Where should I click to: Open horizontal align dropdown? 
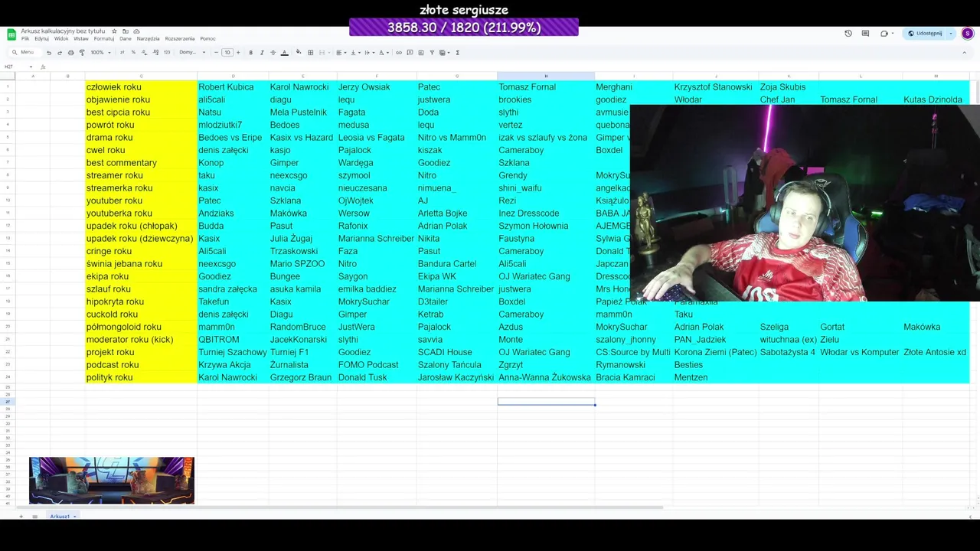341,53
